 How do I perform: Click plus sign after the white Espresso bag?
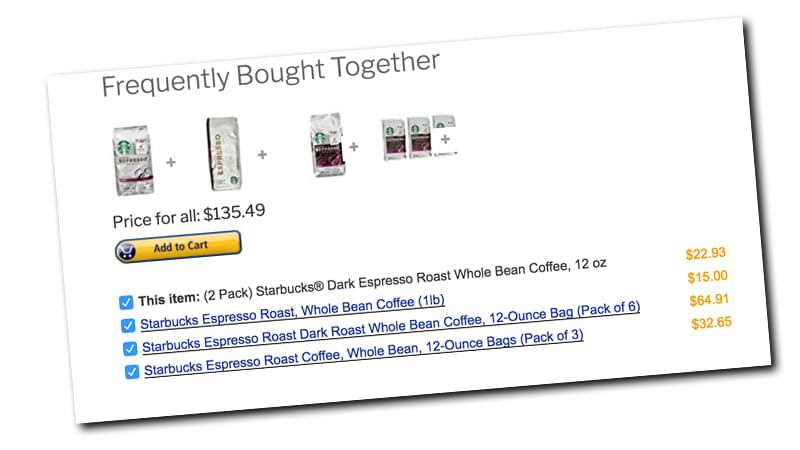263,154
